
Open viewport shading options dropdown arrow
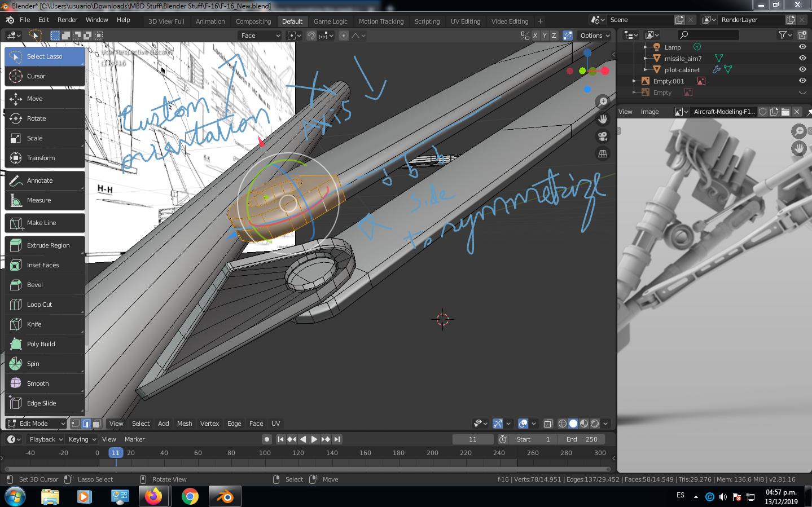click(x=605, y=424)
